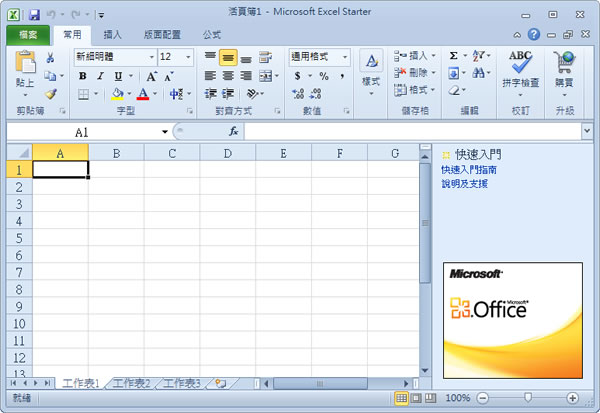Click the Microsoft Office advertisement thumbnail
The height and width of the screenshot is (413, 600).
pyautogui.click(x=513, y=320)
